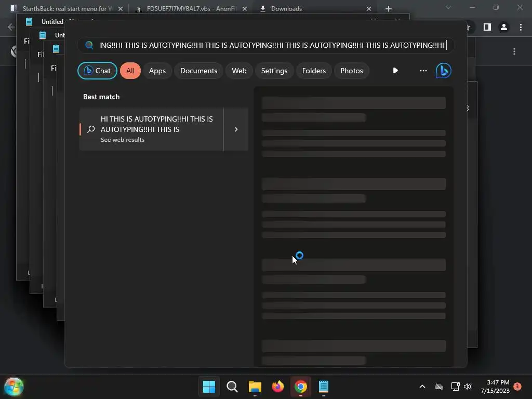532x399 pixels.
Task: Launch Firefox from the taskbar
Action: point(278,387)
